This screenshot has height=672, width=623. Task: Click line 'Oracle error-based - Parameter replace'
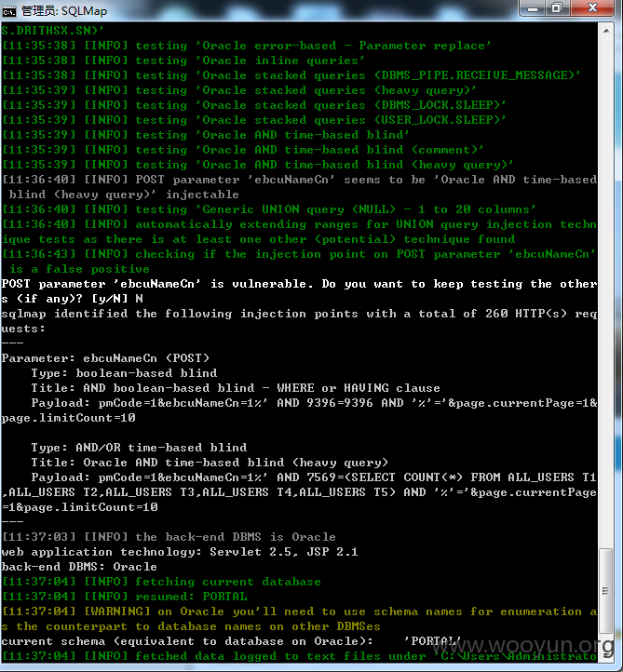246,46
